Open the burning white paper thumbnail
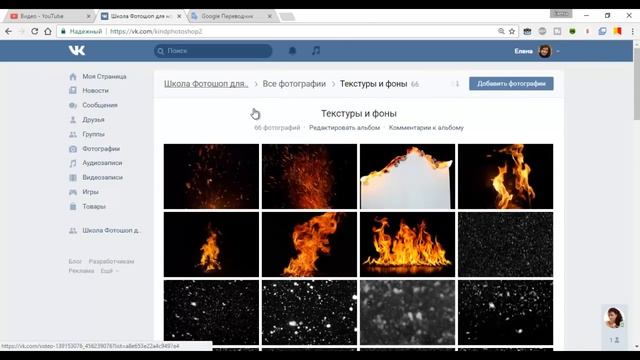Viewport: 640px width, 360px height. pos(407,176)
